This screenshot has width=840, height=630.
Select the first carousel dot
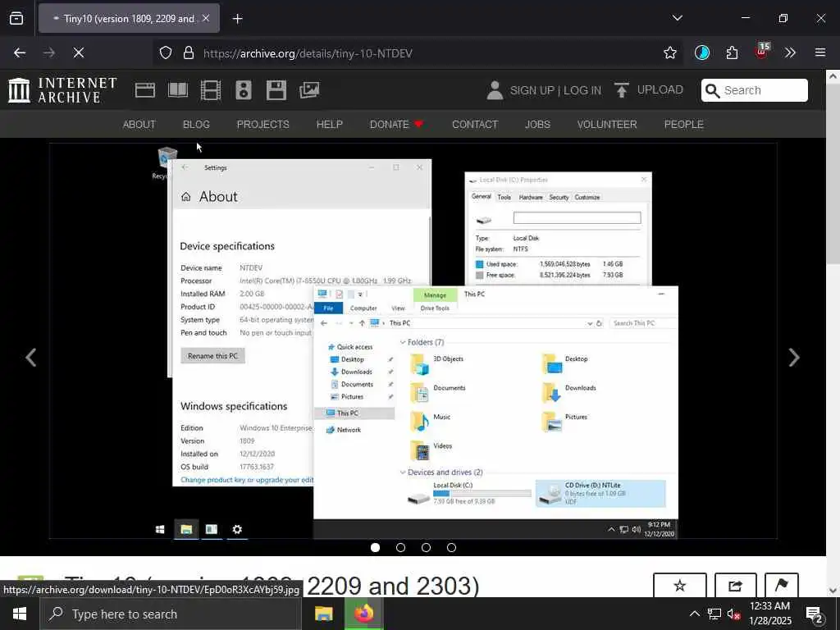[x=375, y=547]
